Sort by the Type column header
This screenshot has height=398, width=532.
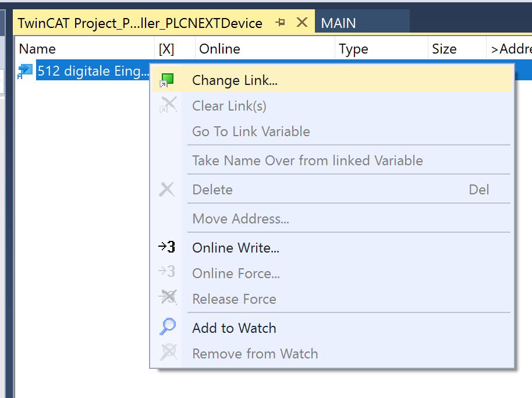(381, 49)
